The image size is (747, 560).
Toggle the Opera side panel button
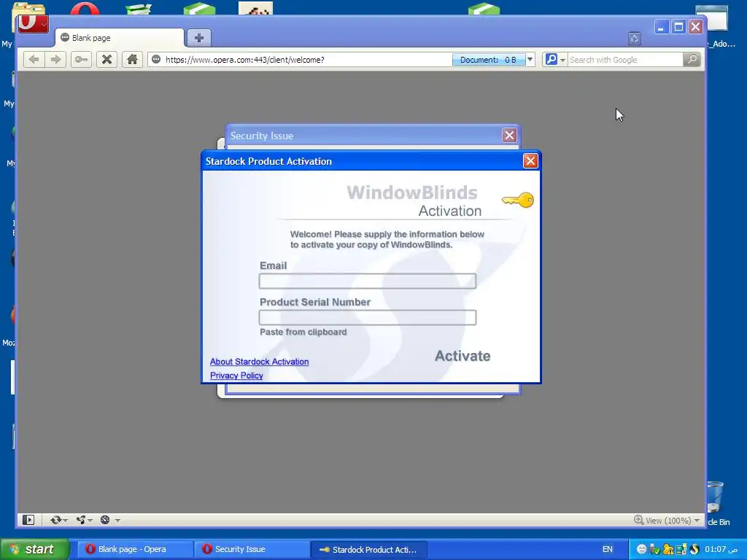coord(28,520)
